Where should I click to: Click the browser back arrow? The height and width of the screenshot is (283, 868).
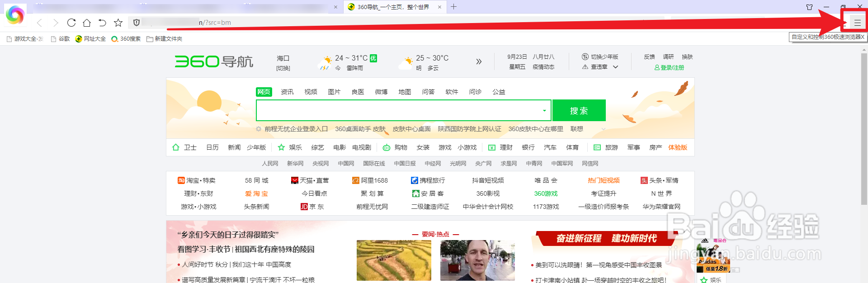pyautogui.click(x=39, y=23)
